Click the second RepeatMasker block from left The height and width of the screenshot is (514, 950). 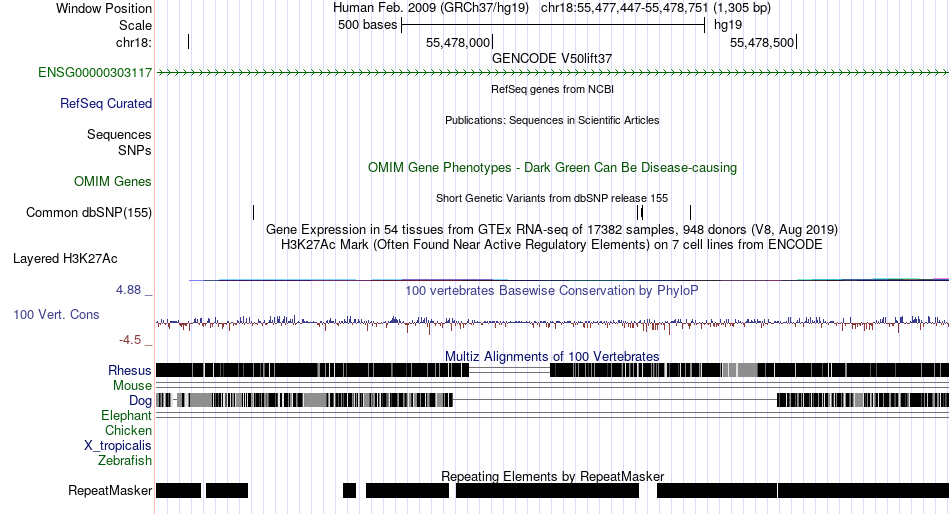[227, 490]
